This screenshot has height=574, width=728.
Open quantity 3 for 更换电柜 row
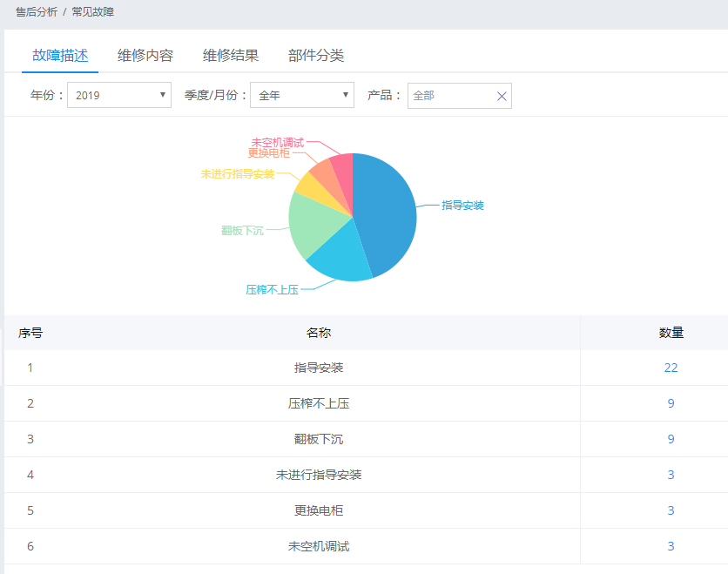click(x=671, y=510)
